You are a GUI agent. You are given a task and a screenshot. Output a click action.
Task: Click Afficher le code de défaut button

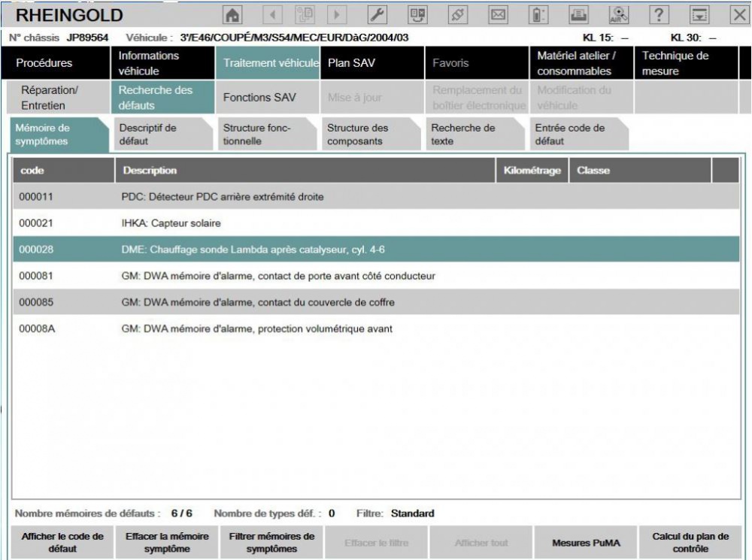(62, 542)
